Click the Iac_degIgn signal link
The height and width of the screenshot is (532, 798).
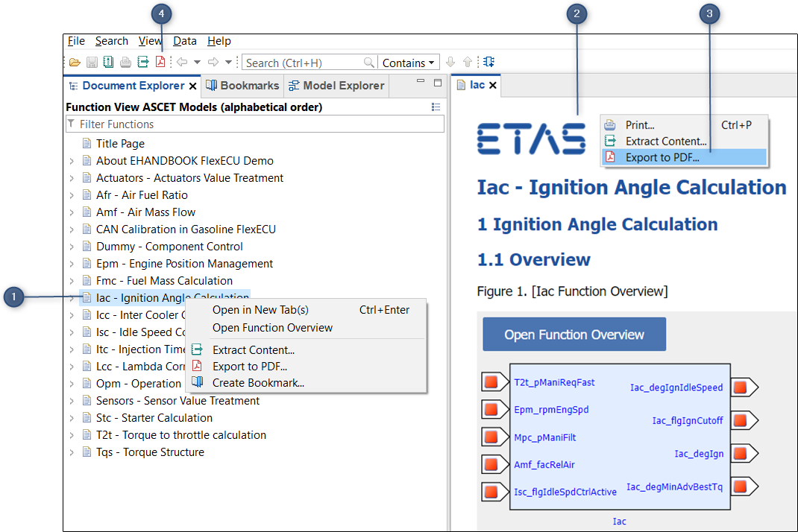(x=699, y=453)
